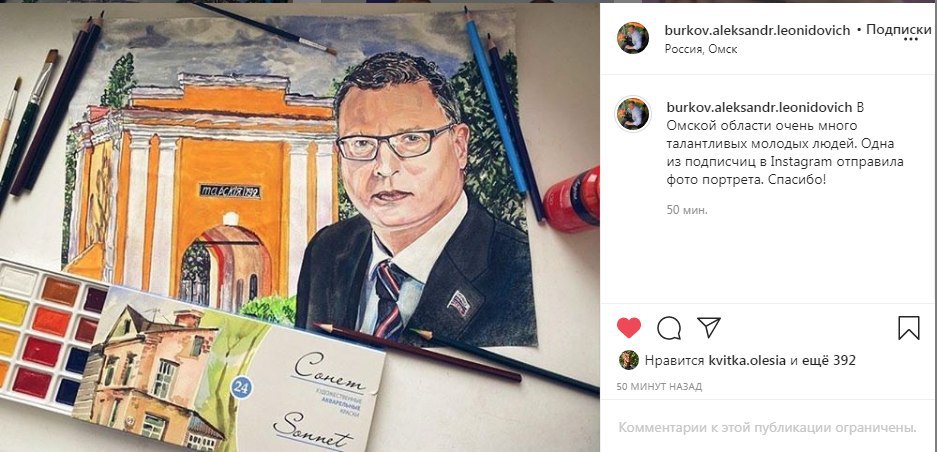Click the restricted comments input area
This screenshot has width=937, height=452.
(x=767, y=428)
